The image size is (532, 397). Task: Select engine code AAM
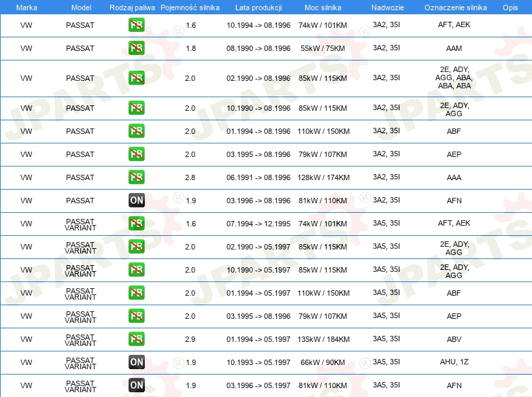(x=454, y=48)
